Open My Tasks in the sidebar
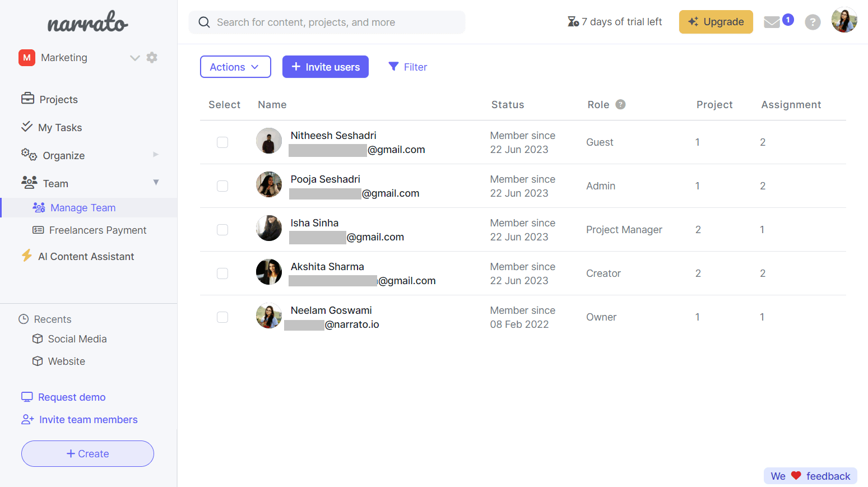Viewport: 868px width, 487px height. click(60, 127)
